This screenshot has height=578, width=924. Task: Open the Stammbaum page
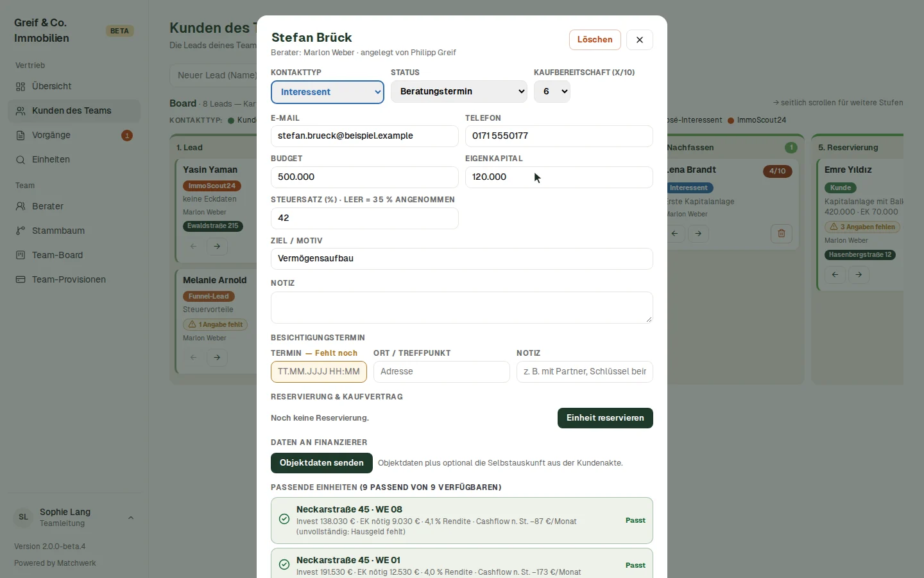[74, 231]
